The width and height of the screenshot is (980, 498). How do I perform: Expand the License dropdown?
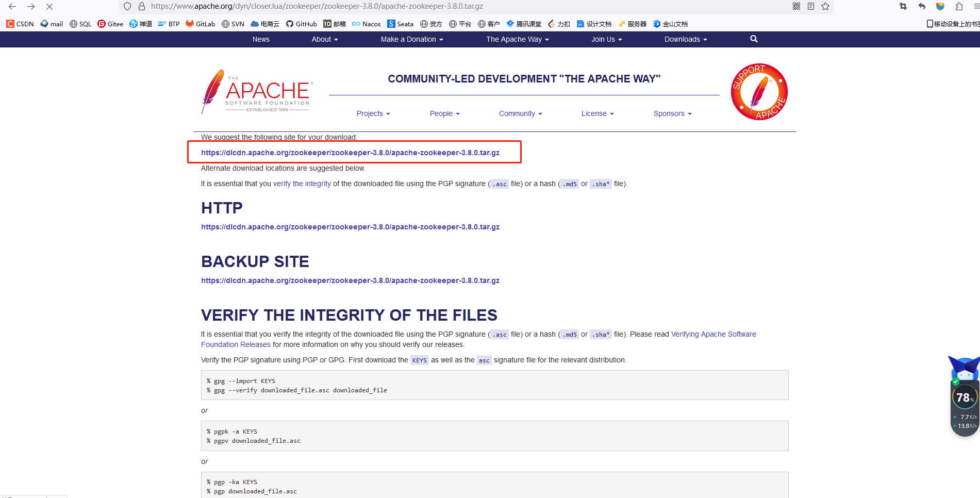pos(597,113)
